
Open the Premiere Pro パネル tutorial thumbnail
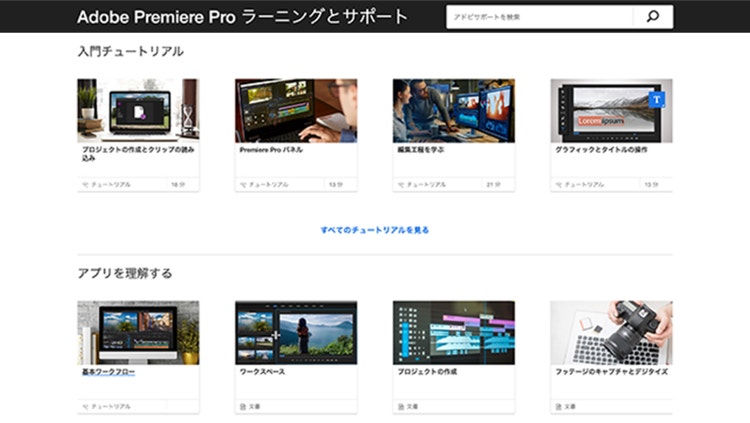pos(296,111)
